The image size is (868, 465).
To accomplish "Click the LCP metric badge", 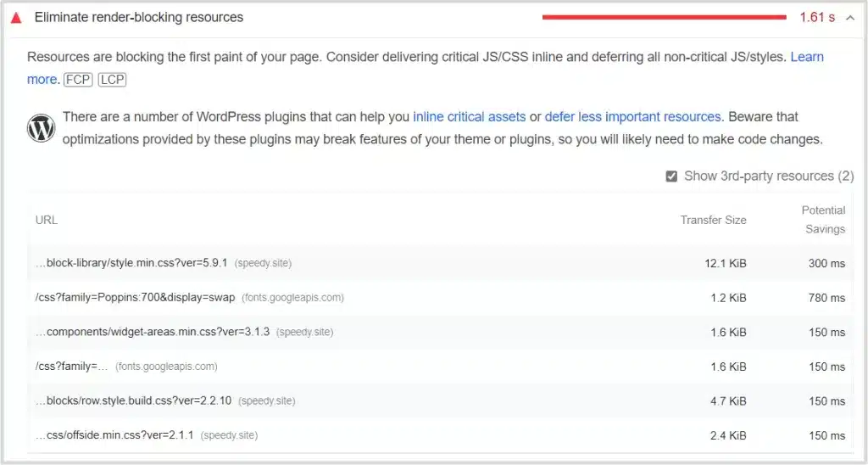I will coord(112,80).
